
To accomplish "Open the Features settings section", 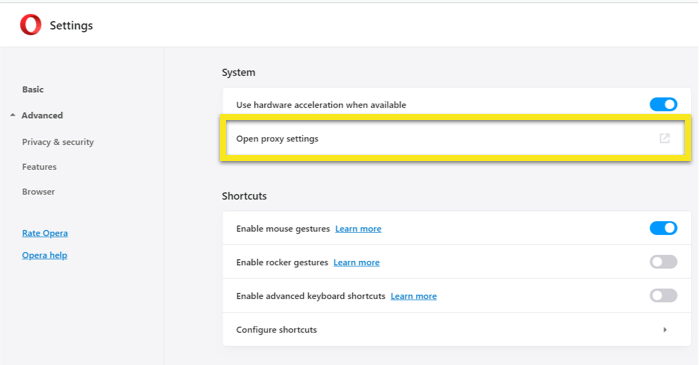I will (39, 167).
